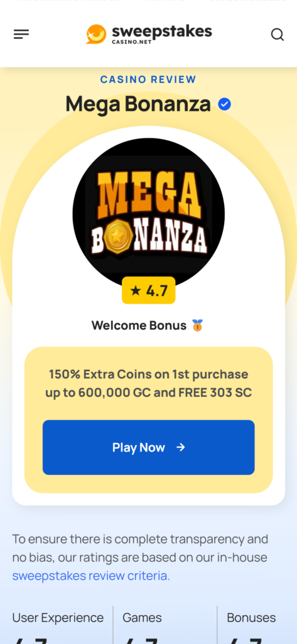Click the Mega Bonanza page heading
The image size is (297, 644).
click(x=138, y=104)
